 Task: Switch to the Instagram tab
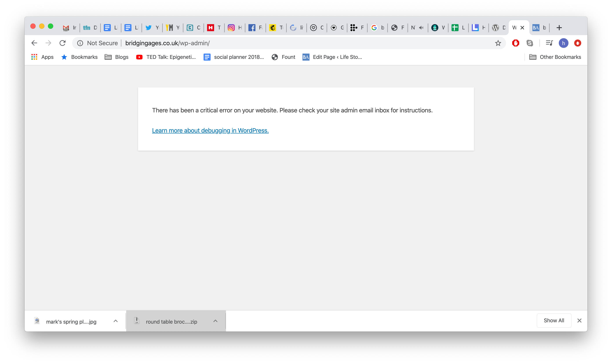[235, 28]
